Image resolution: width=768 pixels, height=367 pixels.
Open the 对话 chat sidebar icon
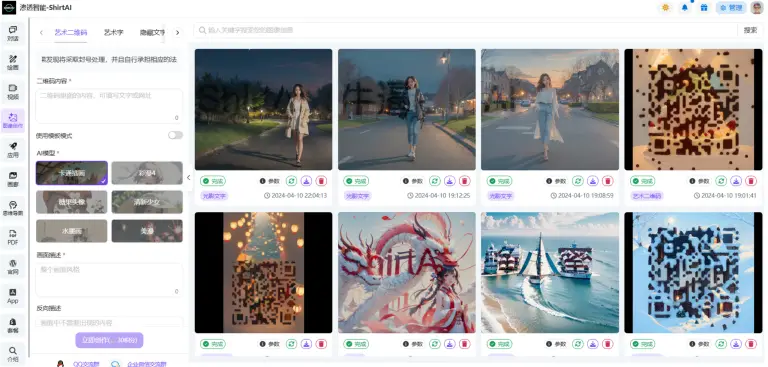pyautogui.click(x=13, y=33)
